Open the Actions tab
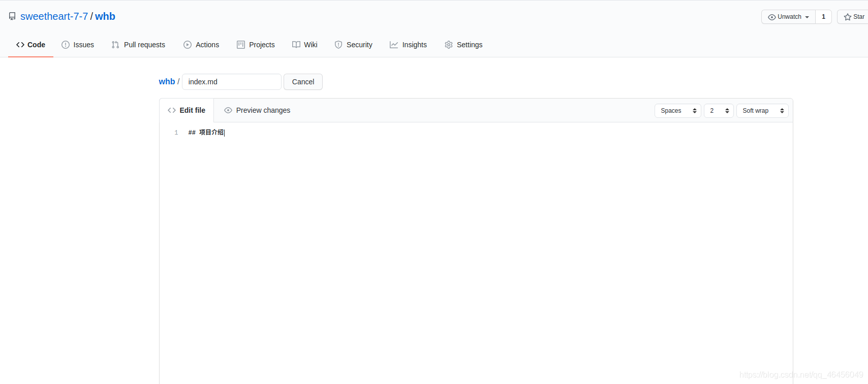The image size is (868, 384). point(201,45)
